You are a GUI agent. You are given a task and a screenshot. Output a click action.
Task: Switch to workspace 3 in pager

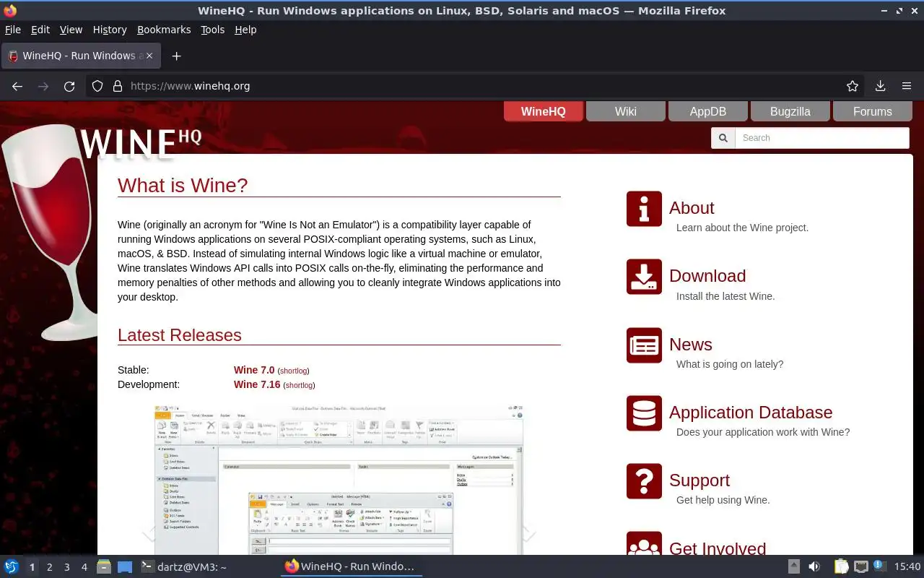coord(67,567)
